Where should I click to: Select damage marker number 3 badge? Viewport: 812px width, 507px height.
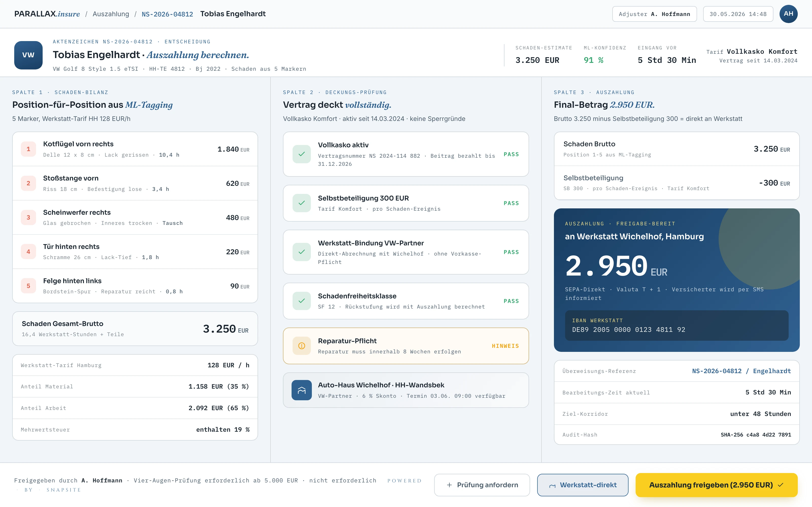(x=28, y=217)
